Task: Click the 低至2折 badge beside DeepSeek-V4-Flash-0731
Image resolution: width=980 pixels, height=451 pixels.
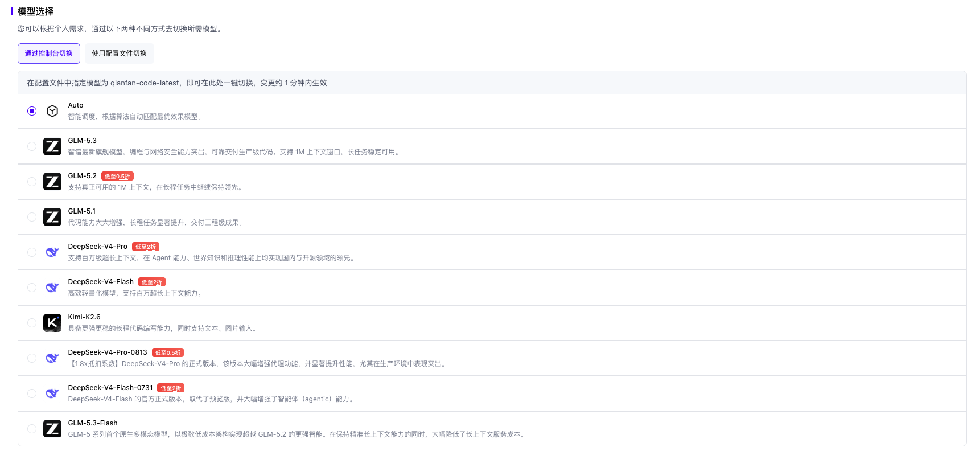Action: pos(171,388)
